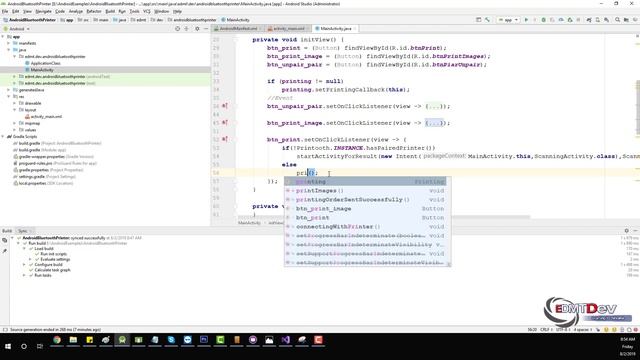Screen dimensions: 640x360
Task: Expand the manifests folder
Action: [x=9, y=43]
